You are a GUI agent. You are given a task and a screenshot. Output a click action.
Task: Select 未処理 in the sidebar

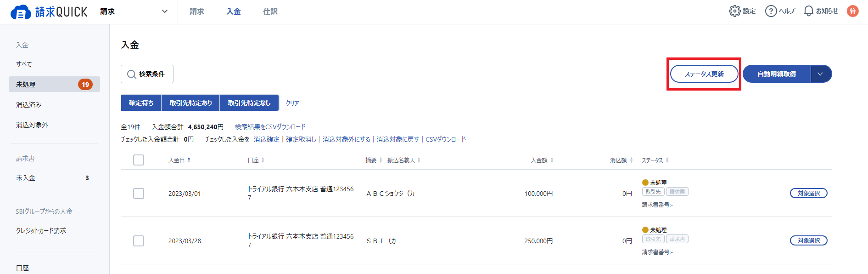(x=54, y=85)
